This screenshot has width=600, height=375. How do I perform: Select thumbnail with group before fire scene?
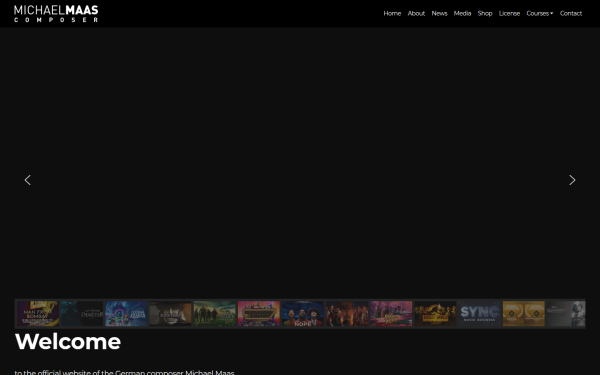click(x=347, y=314)
